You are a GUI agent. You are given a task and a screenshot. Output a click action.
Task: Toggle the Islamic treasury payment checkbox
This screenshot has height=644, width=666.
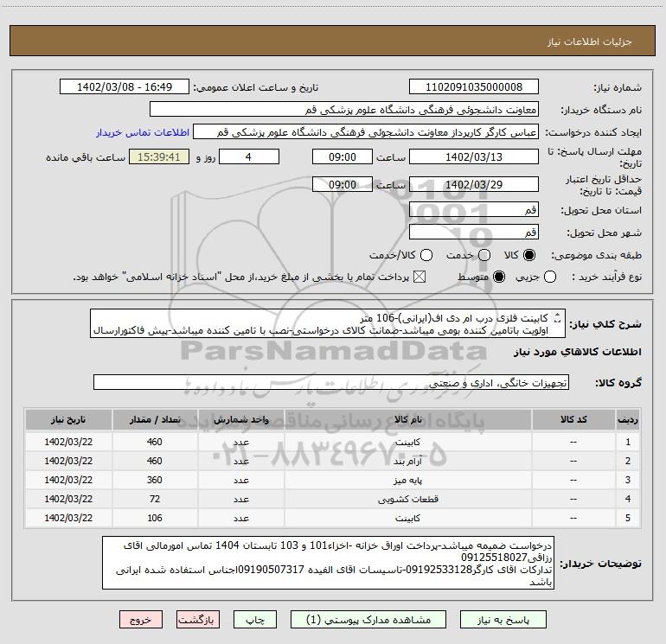click(419, 277)
